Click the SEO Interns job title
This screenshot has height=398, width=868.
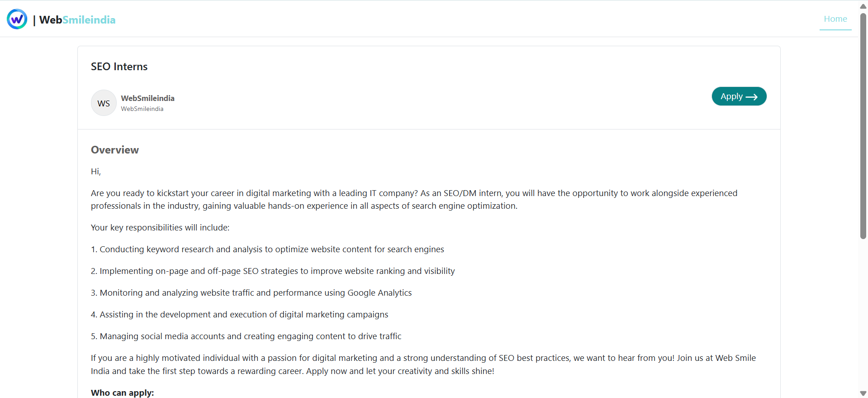119,67
